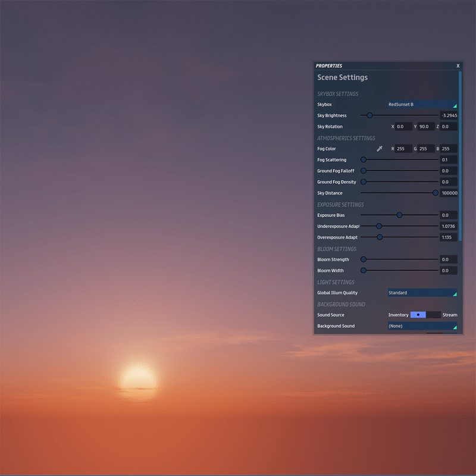The height and width of the screenshot is (476, 476).
Task: Expand the Background Sound dropdown
Action: coord(422,326)
